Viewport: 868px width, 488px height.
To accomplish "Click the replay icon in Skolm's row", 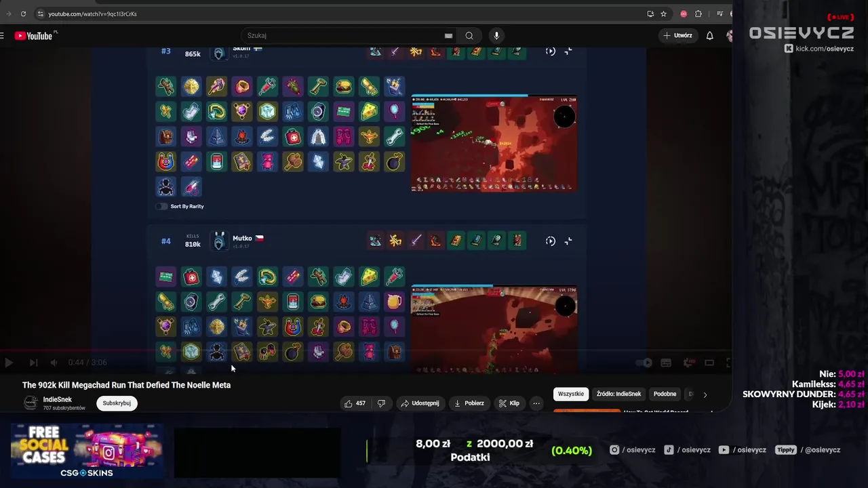I will [x=551, y=51].
